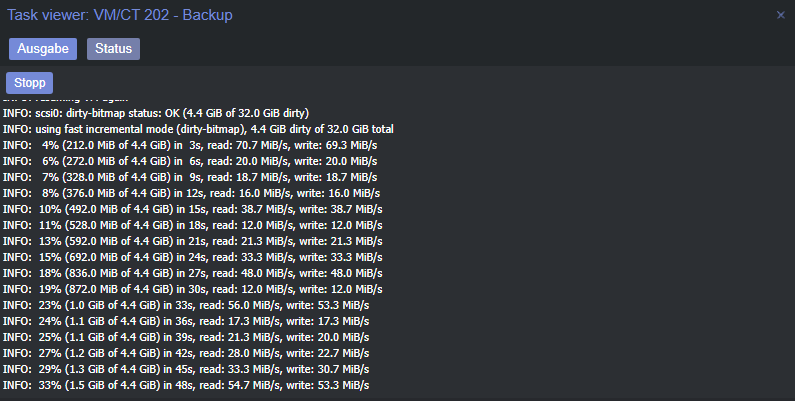Click the 4% progress log line

point(190,145)
